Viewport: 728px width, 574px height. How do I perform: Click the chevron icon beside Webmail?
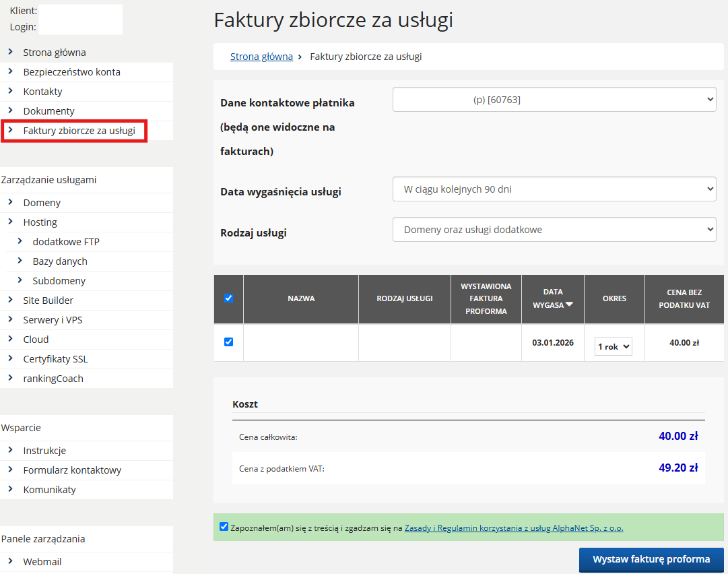10,561
